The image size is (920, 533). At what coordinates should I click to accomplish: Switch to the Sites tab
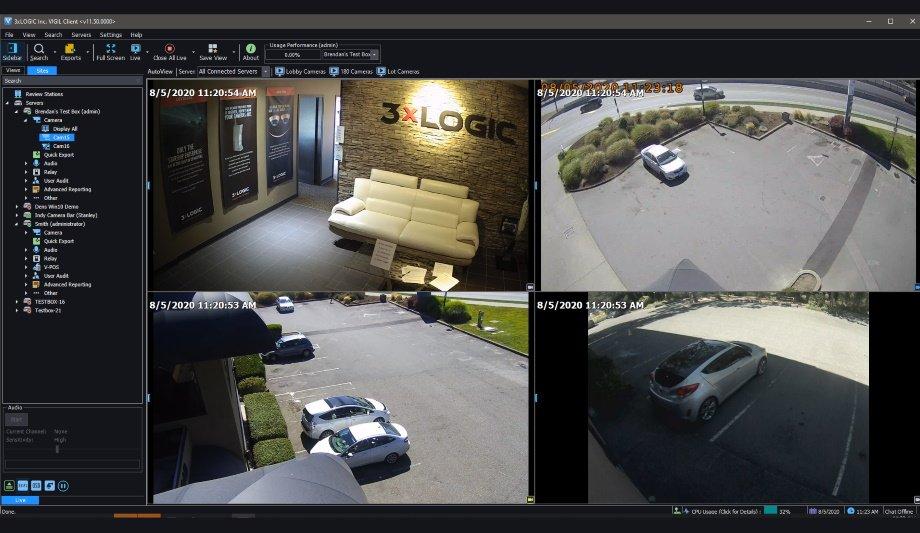pyautogui.click(x=42, y=70)
